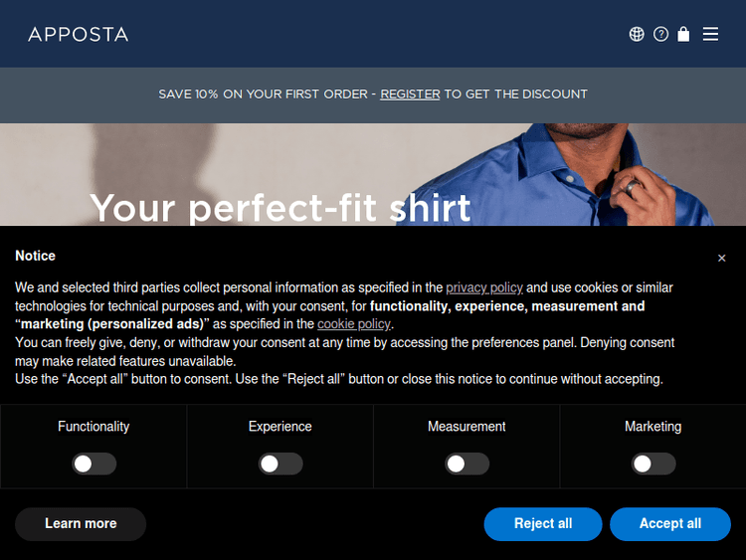Viewport: 746px width, 560px height.
Task: Expand the Experience category details
Action: [x=280, y=427]
